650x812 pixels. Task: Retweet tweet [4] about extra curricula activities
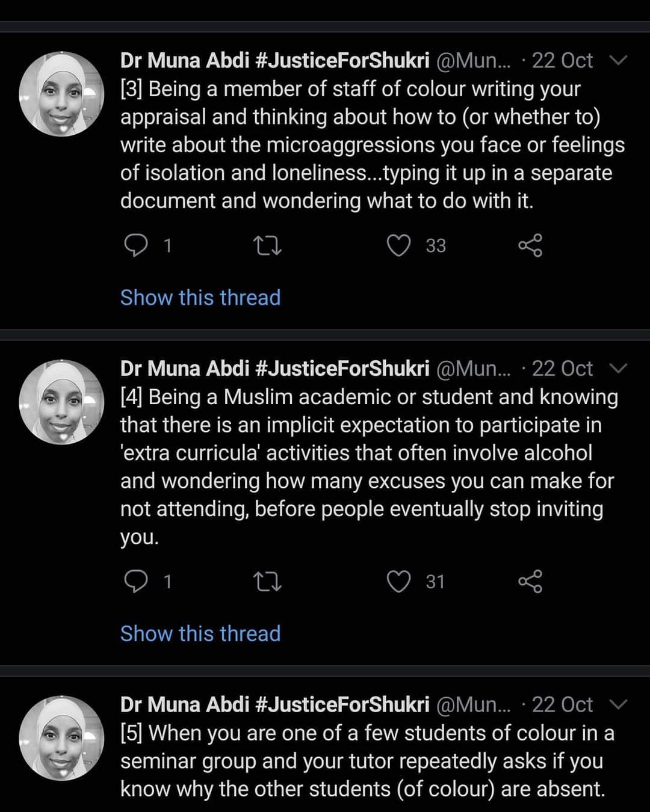[x=267, y=582]
